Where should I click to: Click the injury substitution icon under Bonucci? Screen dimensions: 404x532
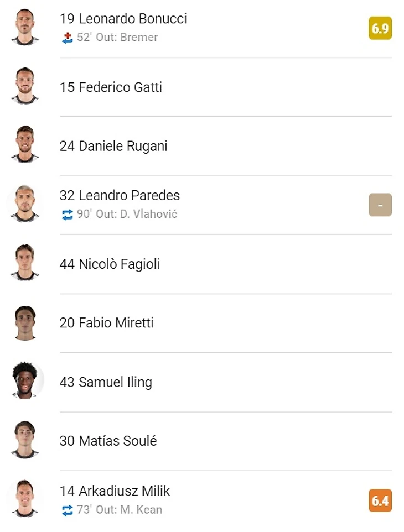tap(67, 38)
